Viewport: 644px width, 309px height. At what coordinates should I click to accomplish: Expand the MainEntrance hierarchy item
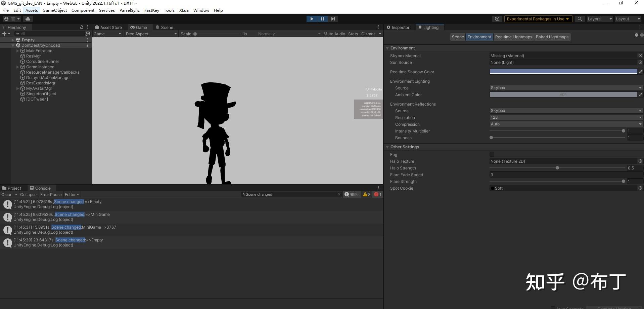point(17,51)
